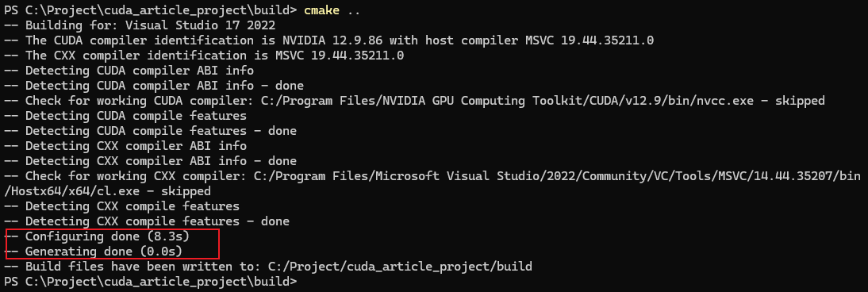
Task: Click 'Detecting CXX compiler ABI info - done'
Action: pos(150,161)
